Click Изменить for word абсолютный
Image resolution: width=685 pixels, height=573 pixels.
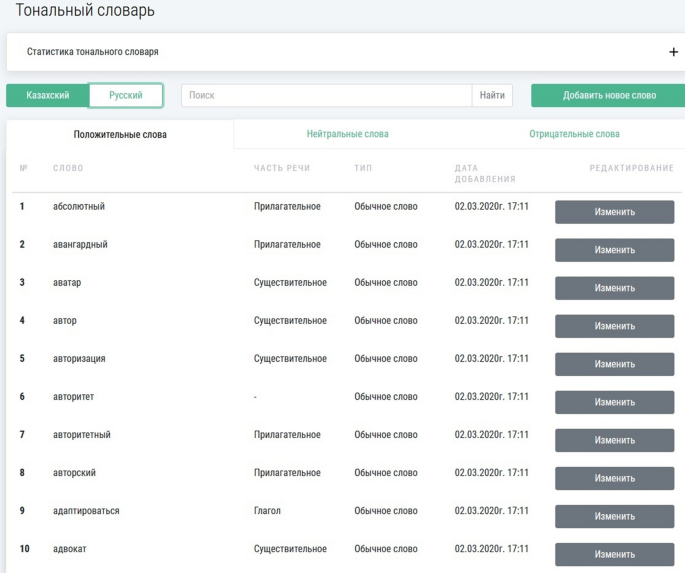click(614, 212)
